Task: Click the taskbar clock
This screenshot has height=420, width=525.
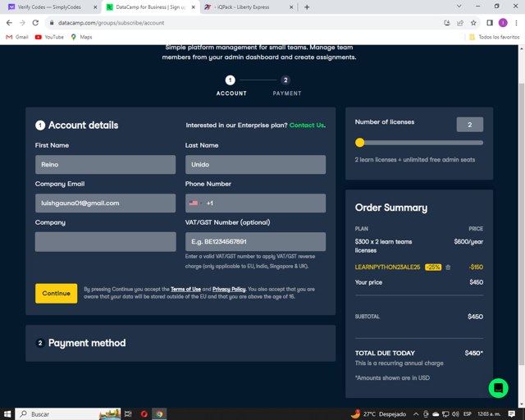Action: pos(489,414)
